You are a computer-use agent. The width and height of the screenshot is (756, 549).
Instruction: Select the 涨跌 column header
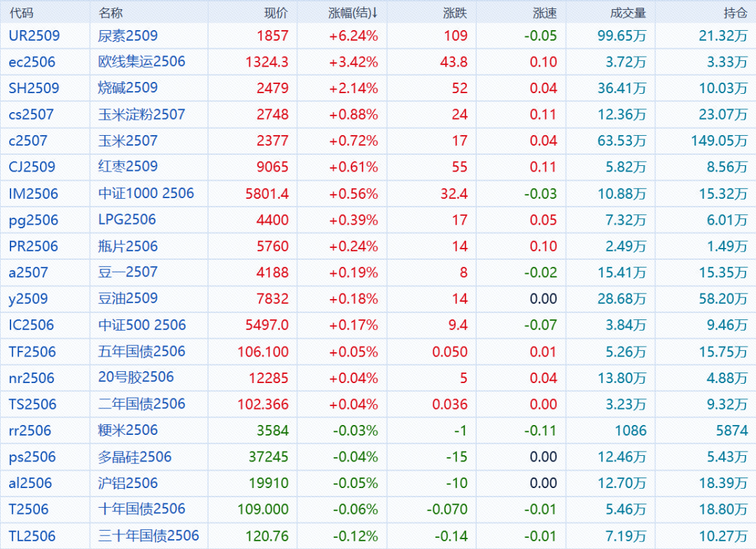click(x=455, y=13)
